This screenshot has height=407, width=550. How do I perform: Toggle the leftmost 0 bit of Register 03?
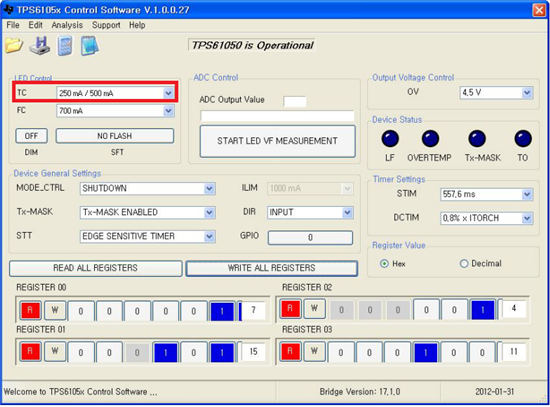coord(341,352)
